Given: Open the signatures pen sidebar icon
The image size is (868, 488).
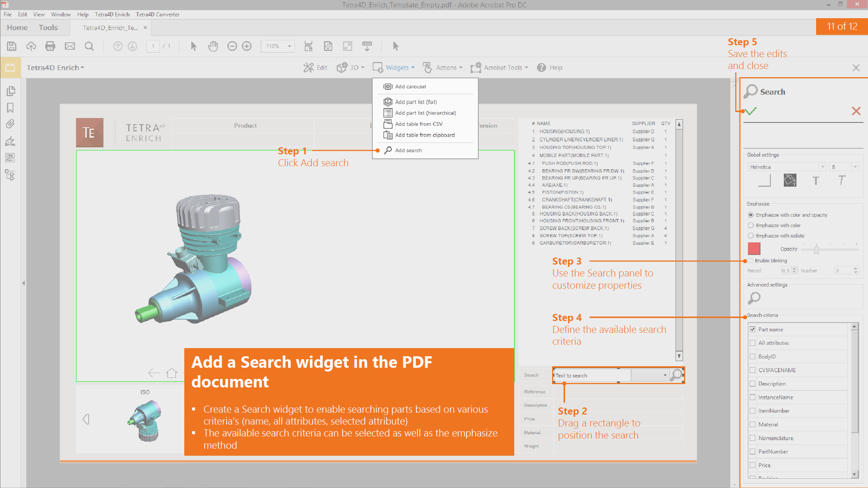Looking at the screenshot, I should click(x=10, y=141).
